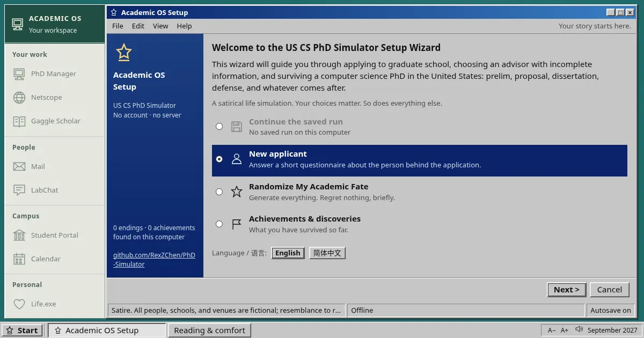The height and width of the screenshot is (338, 644).
Task: Click the volume speaker icon in tray
Action: [x=579, y=329]
